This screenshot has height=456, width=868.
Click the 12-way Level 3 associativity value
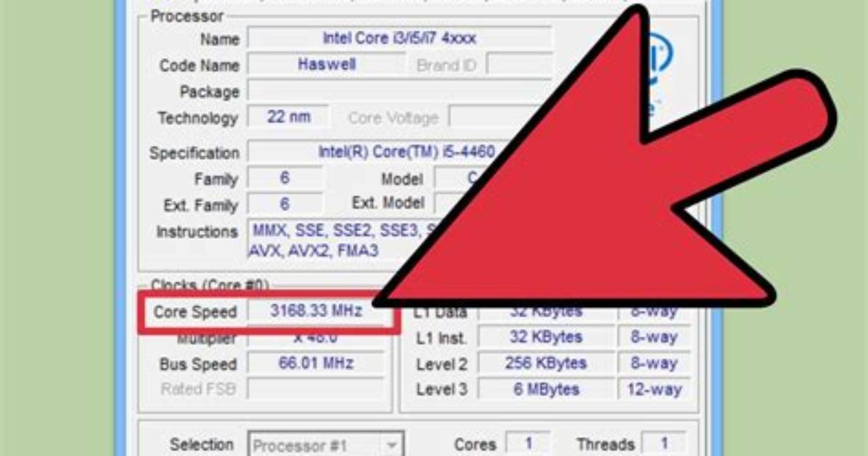654,389
